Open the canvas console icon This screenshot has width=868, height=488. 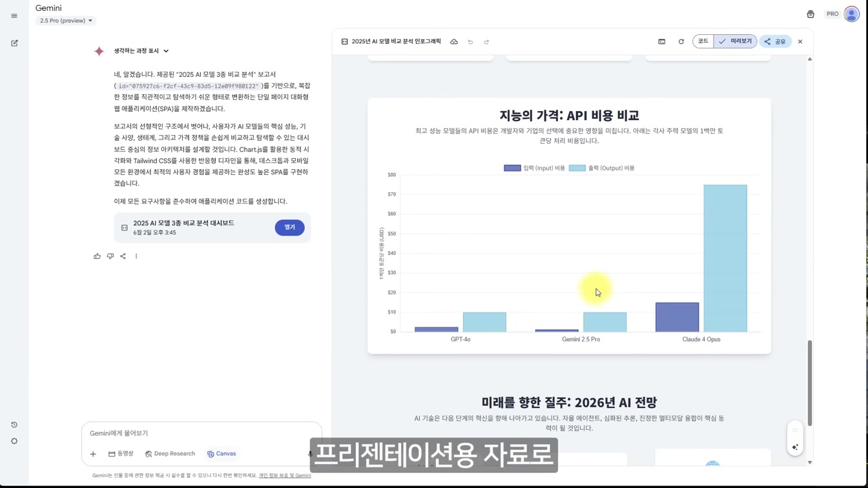pyautogui.click(x=662, y=42)
